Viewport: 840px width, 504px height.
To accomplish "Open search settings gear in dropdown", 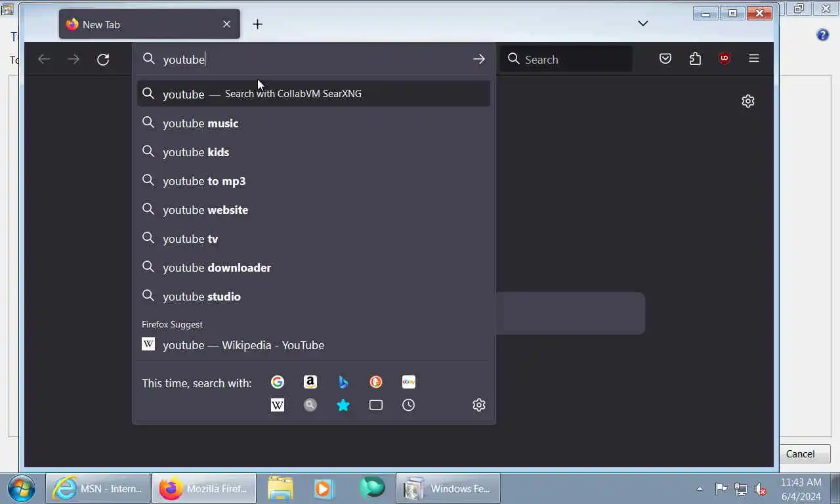I will pyautogui.click(x=479, y=405).
